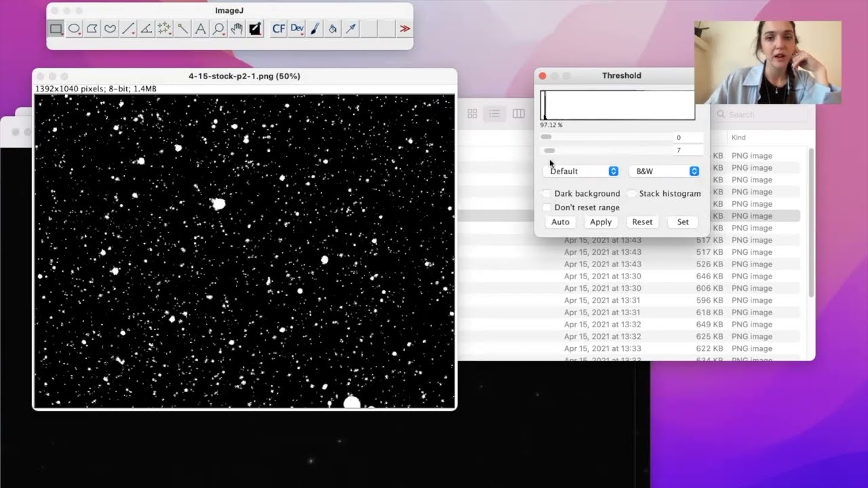This screenshot has width=868, height=488.
Task: Select the Wand tracing tool
Action: (182, 28)
